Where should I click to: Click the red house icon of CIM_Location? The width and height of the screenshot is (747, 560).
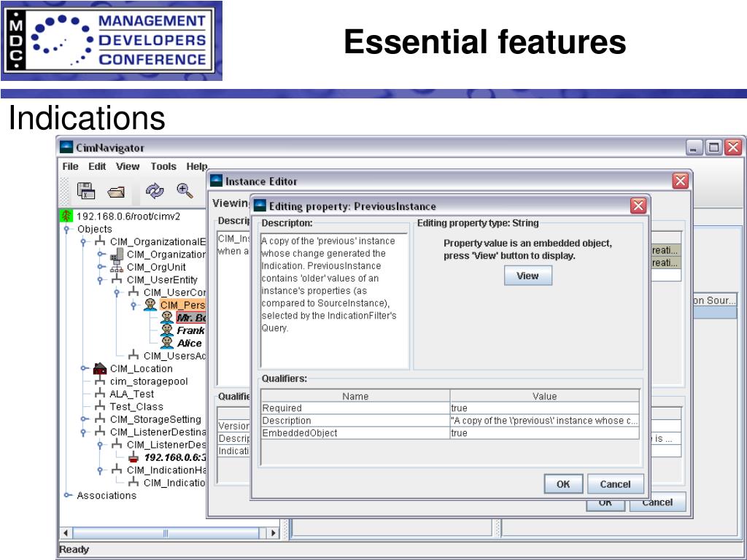(x=100, y=368)
